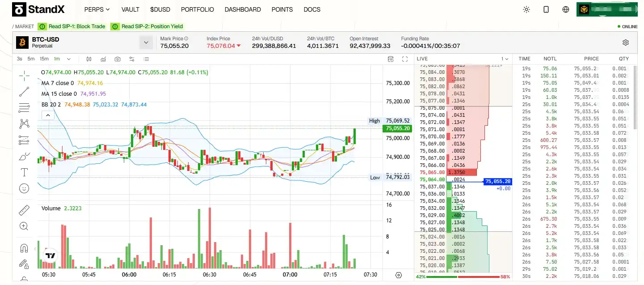644x285 pixels.
Task: Select the crosshair cursor tool
Action: click(24, 76)
